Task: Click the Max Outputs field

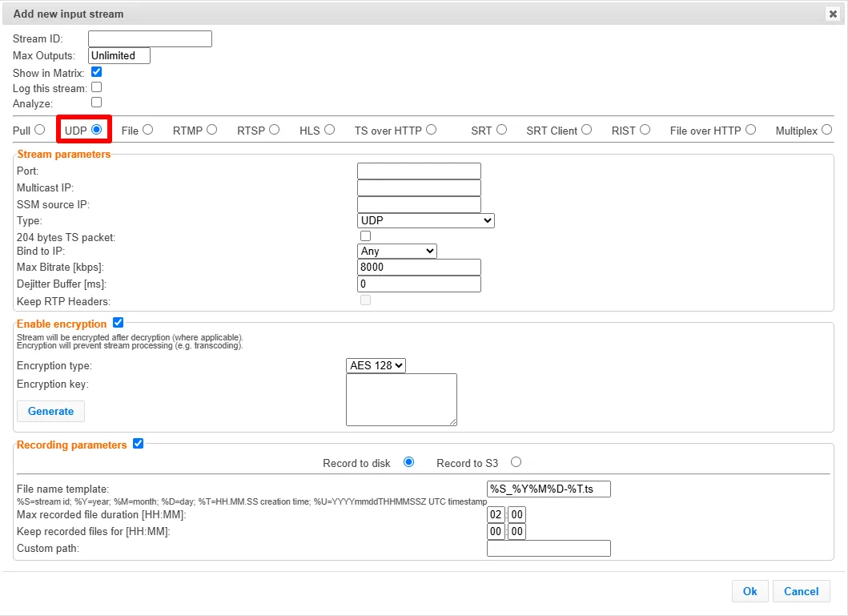Action: pyautogui.click(x=119, y=56)
